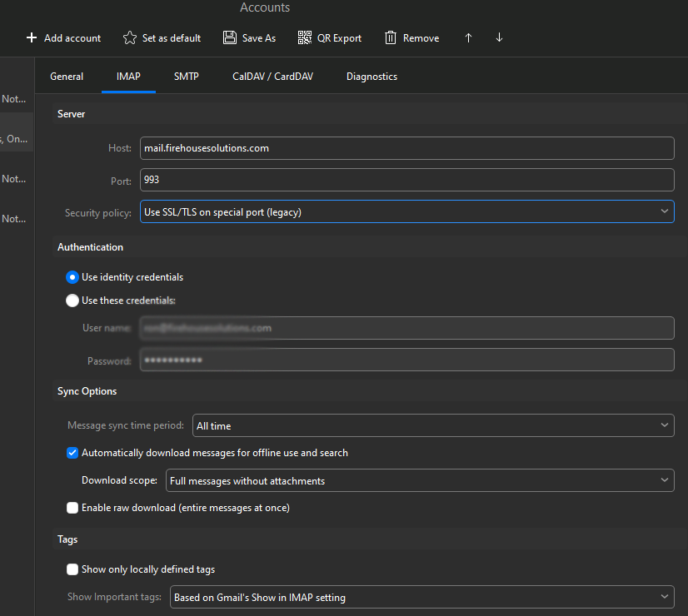The height and width of the screenshot is (616, 688).
Task: Click the QR Export icon
Action: [x=305, y=38]
